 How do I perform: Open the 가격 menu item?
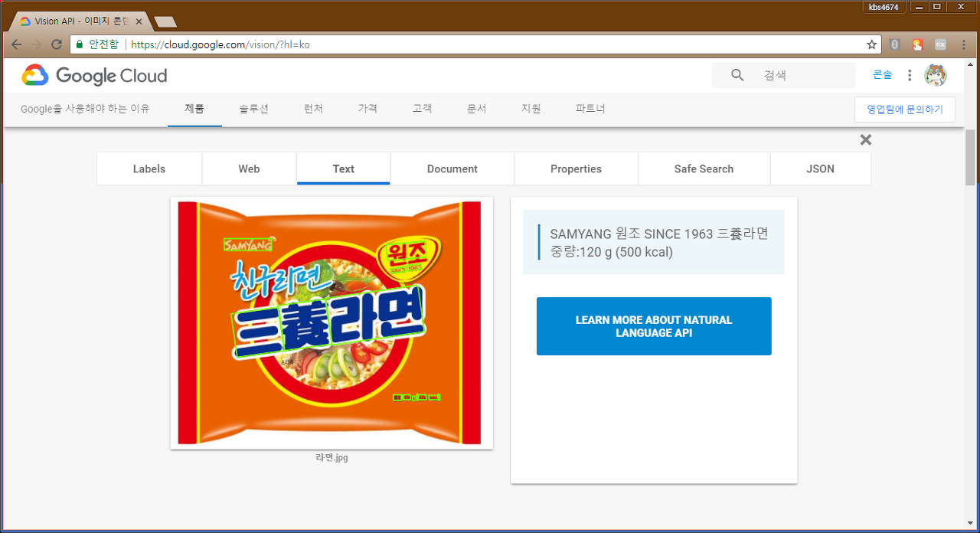click(x=367, y=109)
